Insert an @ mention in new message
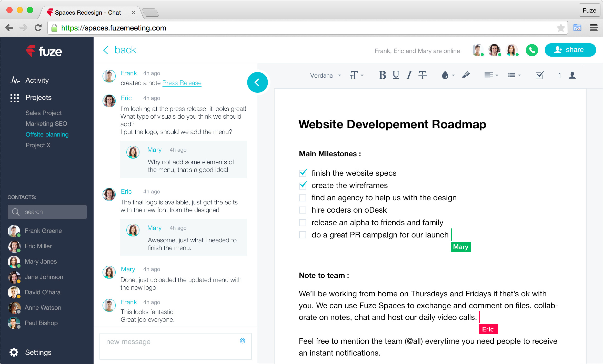Image resolution: width=603 pixels, height=364 pixels. coord(242,341)
